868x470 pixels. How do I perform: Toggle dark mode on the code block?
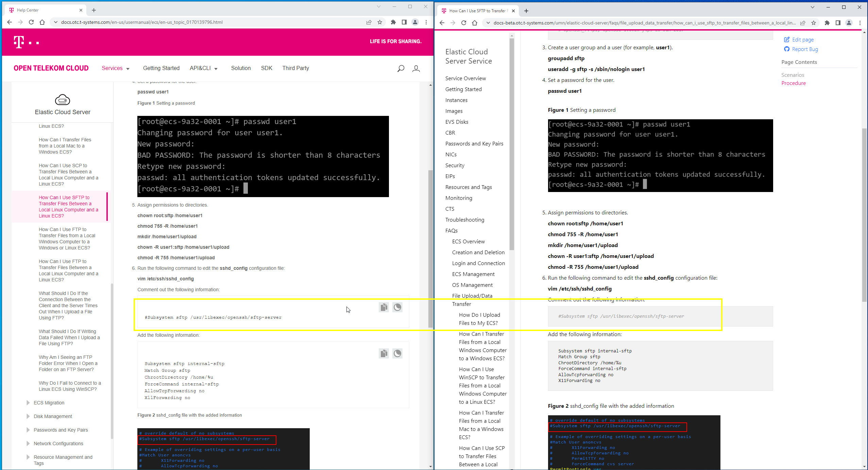tap(397, 307)
